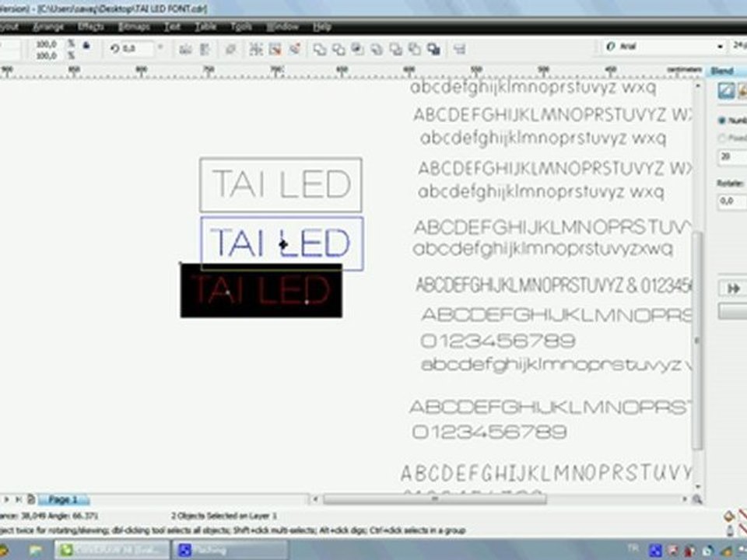Click the Align and distribute icon
This screenshot has width=747, height=560.
coord(460,49)
